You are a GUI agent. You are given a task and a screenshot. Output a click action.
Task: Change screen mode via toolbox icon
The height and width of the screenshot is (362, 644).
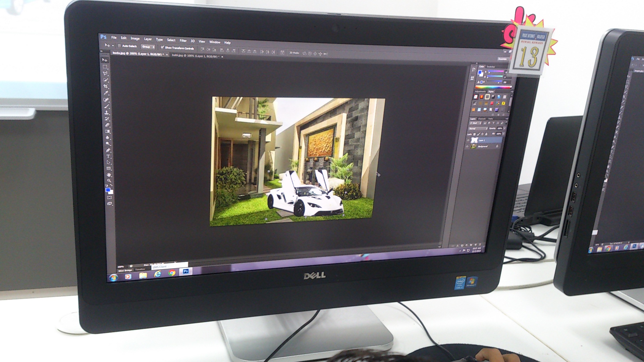110,203
